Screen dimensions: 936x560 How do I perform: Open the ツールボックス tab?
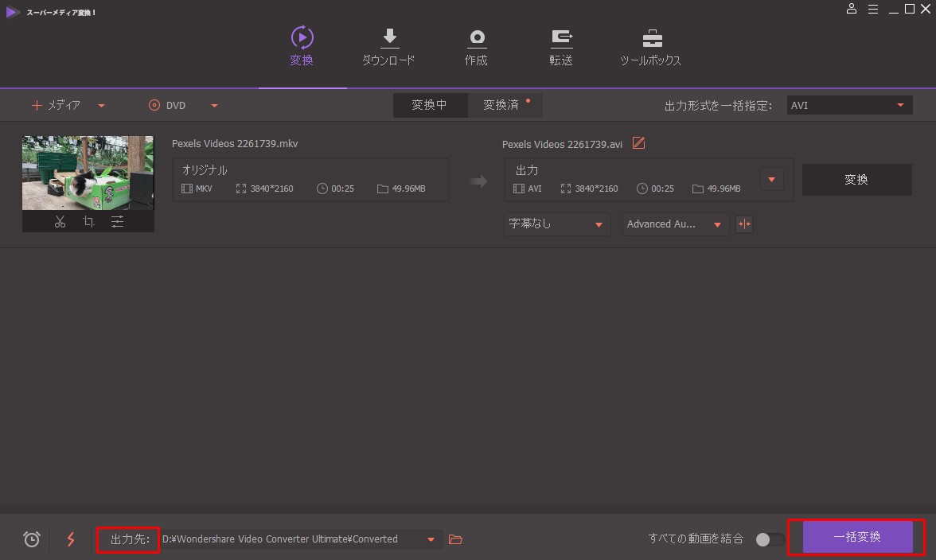(x=650, y=48)
